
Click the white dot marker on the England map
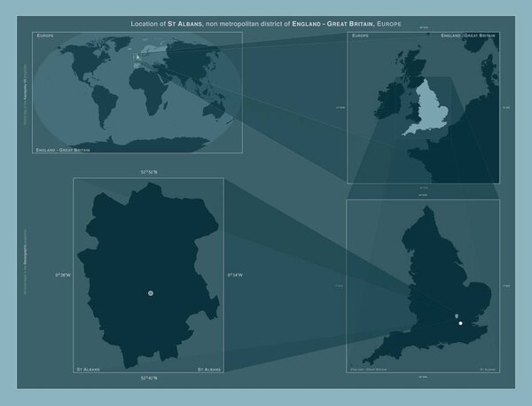pyautogui.click(x=460, y=324)
